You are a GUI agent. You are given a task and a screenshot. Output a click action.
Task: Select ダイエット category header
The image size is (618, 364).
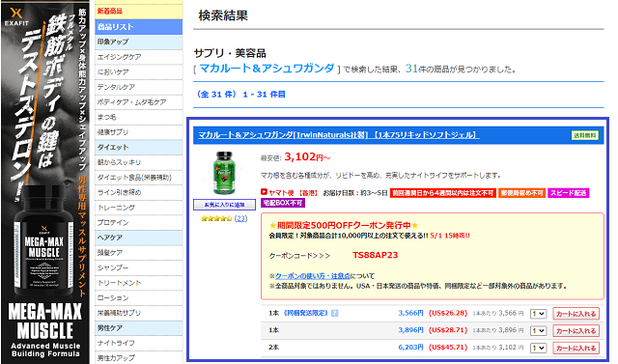pos(138,148)
